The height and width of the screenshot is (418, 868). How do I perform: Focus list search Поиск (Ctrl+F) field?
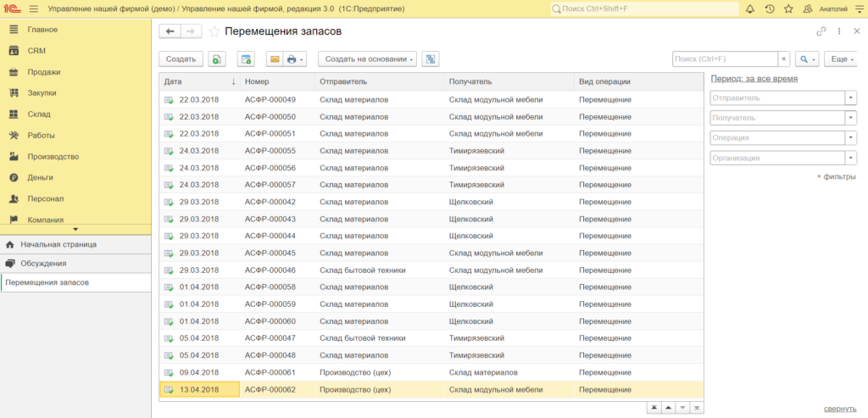coord(725,59)
